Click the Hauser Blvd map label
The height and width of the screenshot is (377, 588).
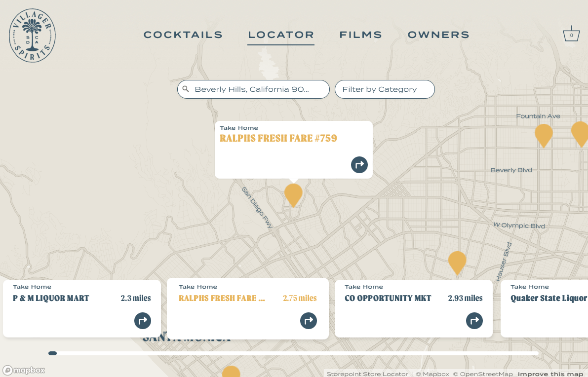(x=504, y=262)
